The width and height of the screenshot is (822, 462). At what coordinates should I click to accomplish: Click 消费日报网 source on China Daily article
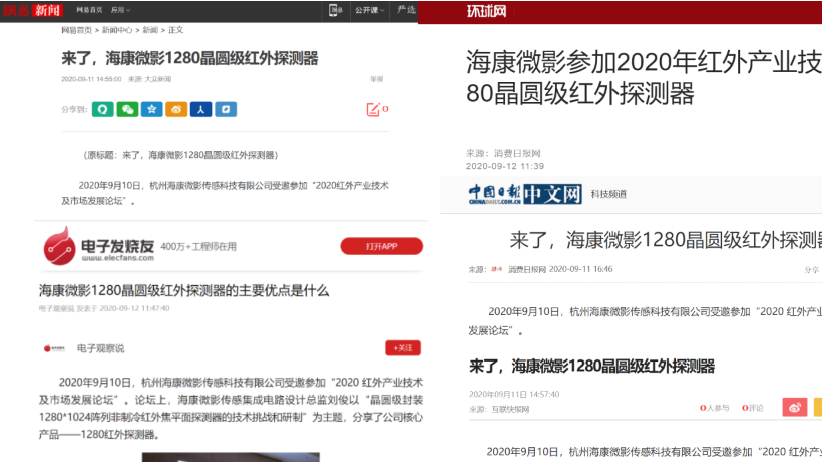pyautogui.click(x=527, y=269)
